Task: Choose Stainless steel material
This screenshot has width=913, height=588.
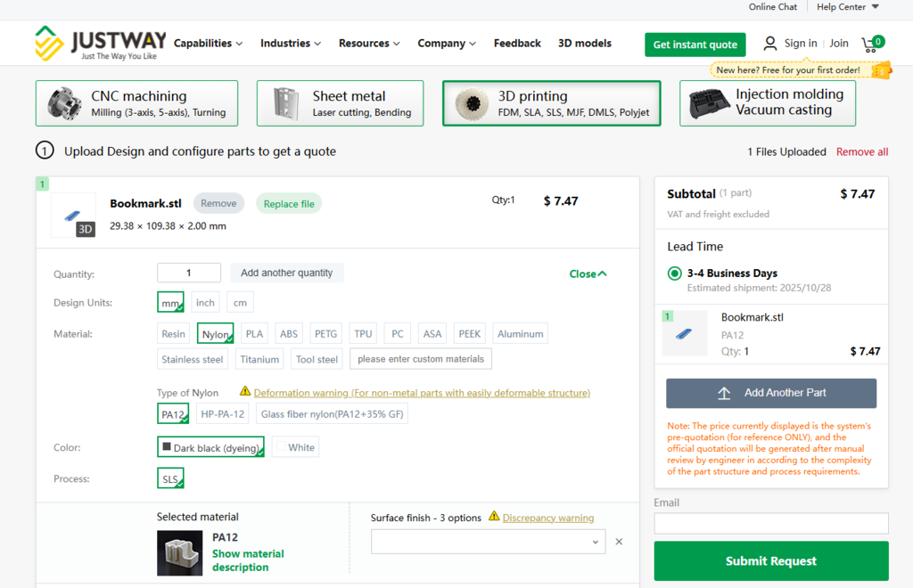Action: click(x=193, y=359)
